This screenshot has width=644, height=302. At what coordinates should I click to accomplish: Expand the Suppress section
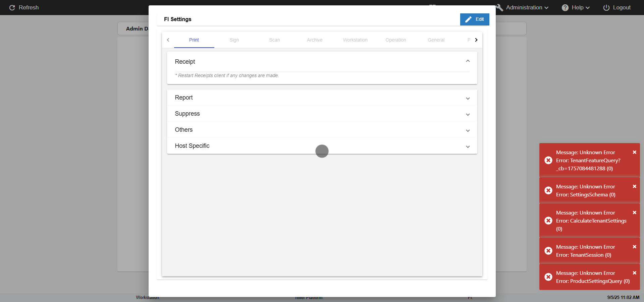click(x=322, y=114)
